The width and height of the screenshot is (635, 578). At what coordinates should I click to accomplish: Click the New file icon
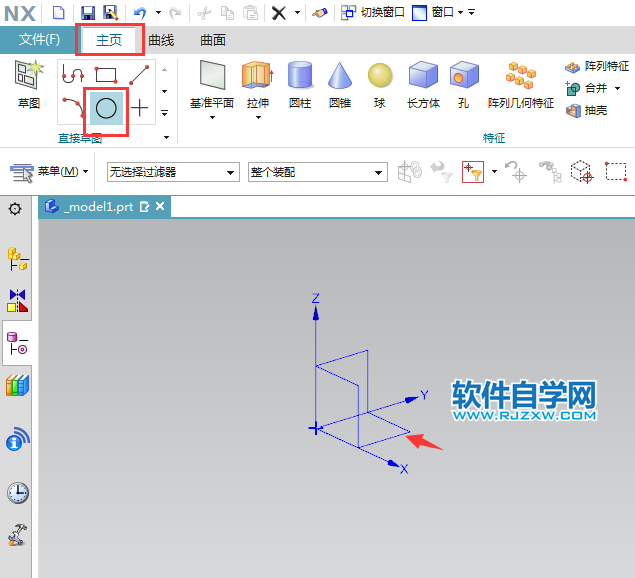pyautogui.click(x=59, y=13)
